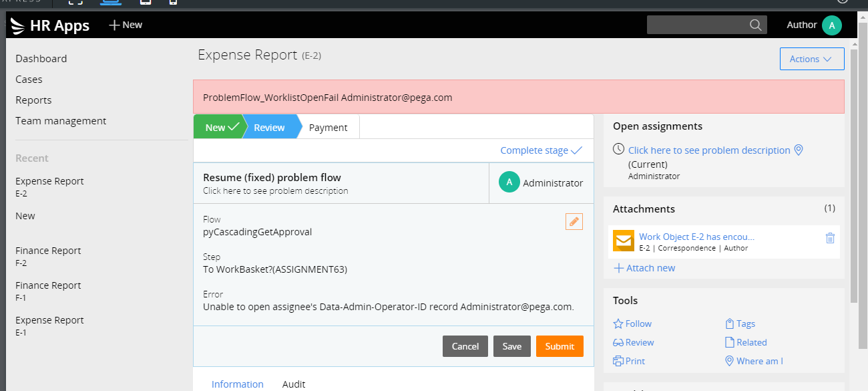
Task: Follow this case with the star tool
Action: [x=632, y=323]
